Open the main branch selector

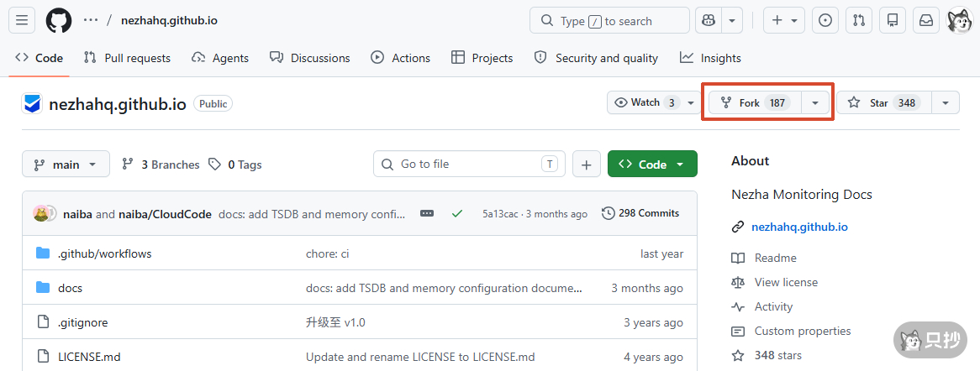click(66, 165)
